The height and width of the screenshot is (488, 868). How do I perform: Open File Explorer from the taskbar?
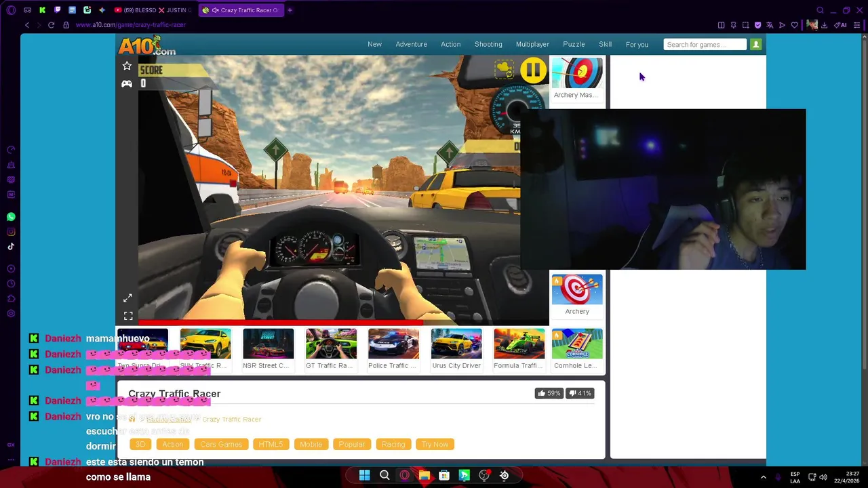[425, 475]
